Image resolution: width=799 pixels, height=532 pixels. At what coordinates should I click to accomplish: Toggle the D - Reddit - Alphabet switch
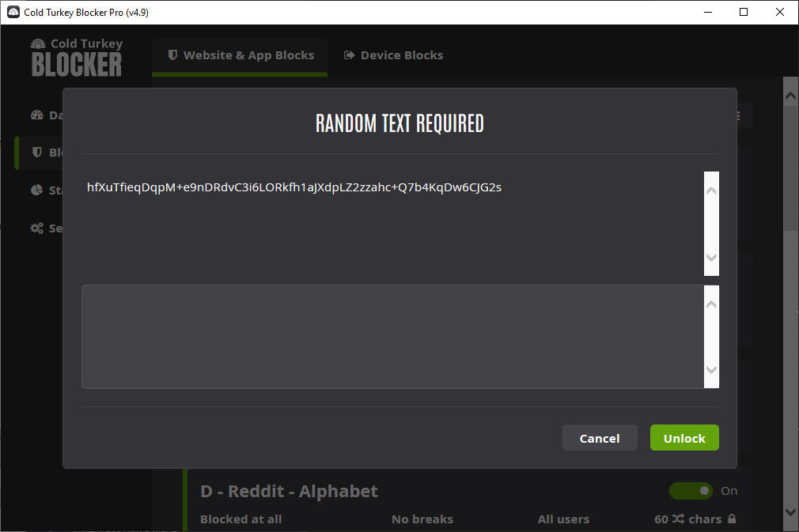pos(691,491)
